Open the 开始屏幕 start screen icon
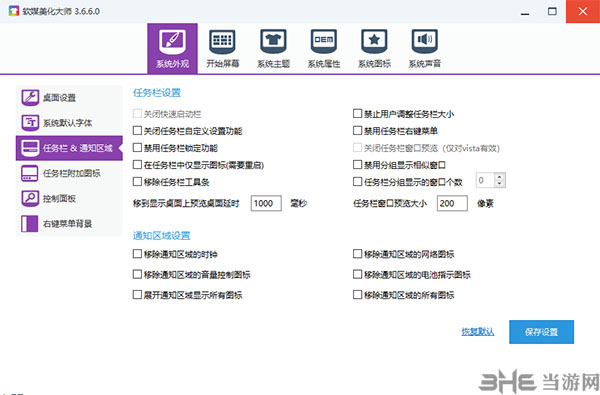This screenshot has height=395, width=600. 222,42
